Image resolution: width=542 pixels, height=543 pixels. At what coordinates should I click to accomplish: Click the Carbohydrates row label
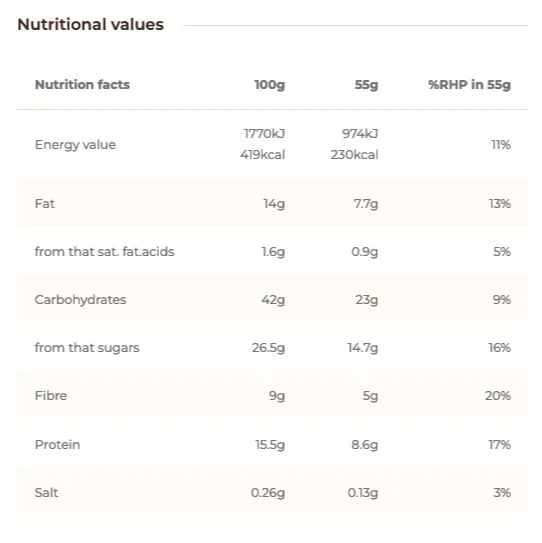80,300
